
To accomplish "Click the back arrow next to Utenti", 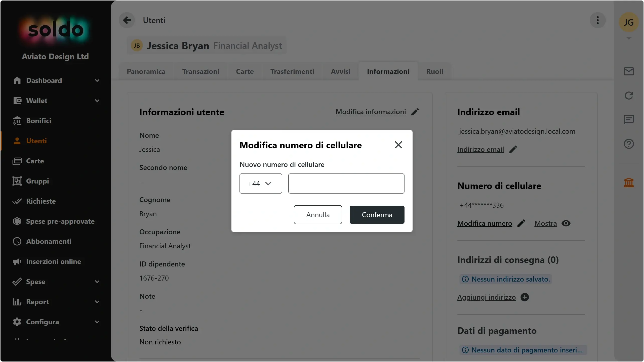I will point(127,20).
